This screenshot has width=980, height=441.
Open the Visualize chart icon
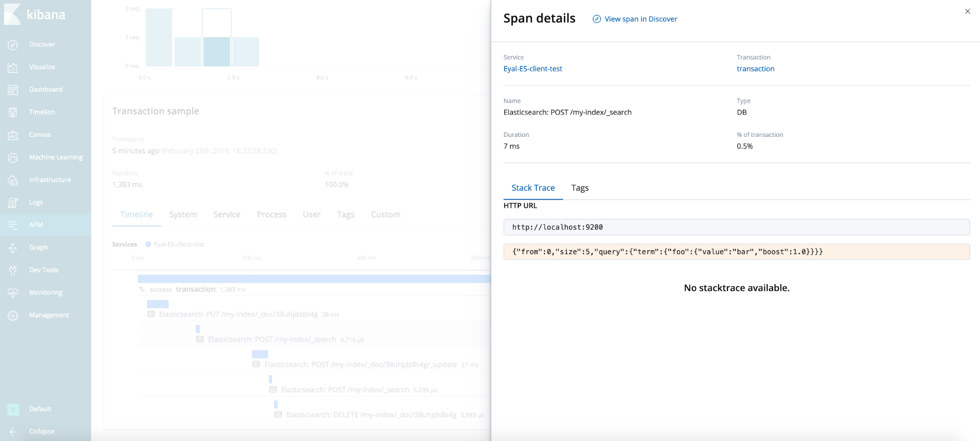(13, 67)
